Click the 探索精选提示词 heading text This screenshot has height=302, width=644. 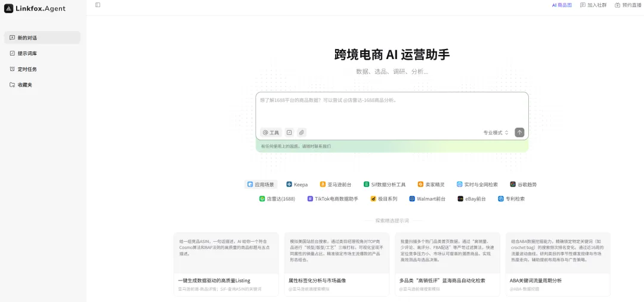[x=392, y=221]
